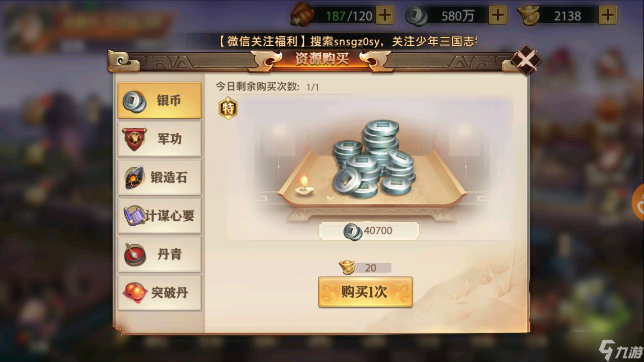Tap the gold ingot price icon showing 20

coord(347,267)
